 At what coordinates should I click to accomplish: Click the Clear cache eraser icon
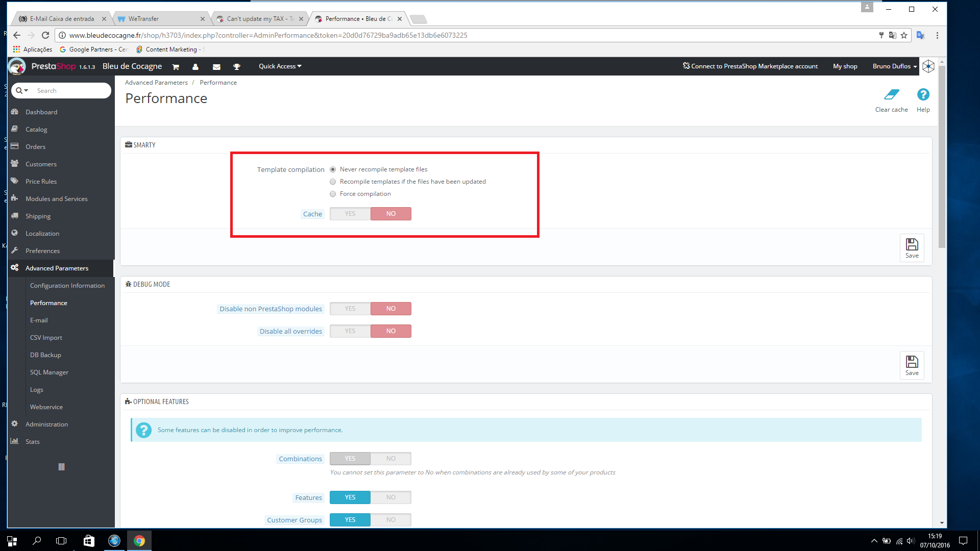click(891, 95)
